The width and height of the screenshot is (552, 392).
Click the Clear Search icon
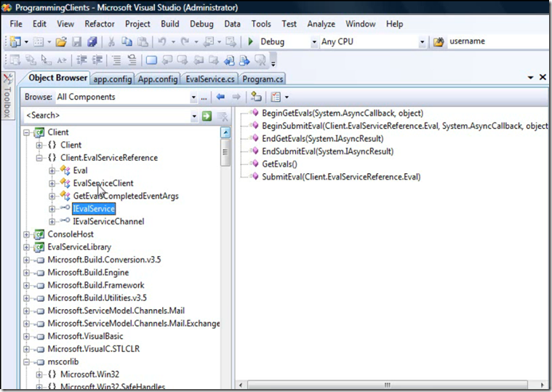coord(223,116)
